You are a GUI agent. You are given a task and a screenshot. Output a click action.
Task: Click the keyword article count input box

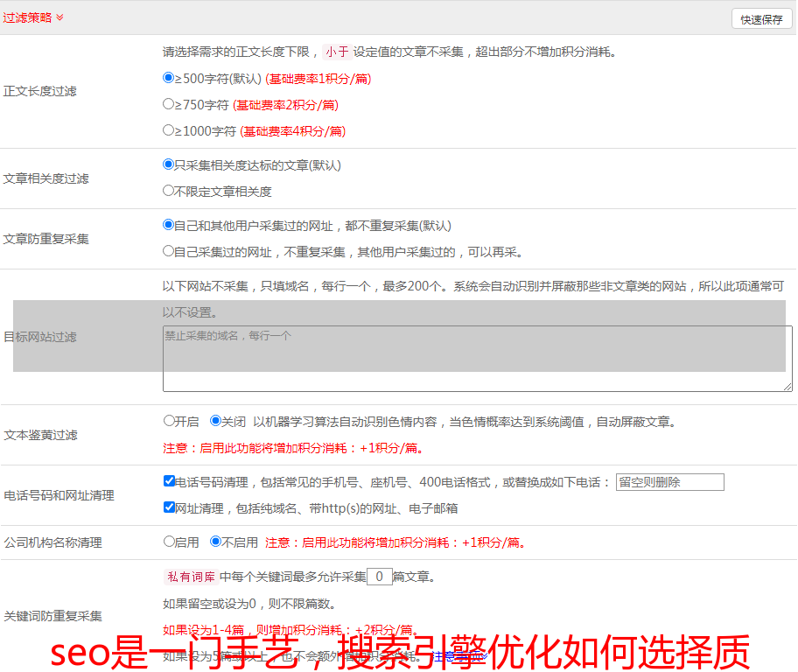379,577
